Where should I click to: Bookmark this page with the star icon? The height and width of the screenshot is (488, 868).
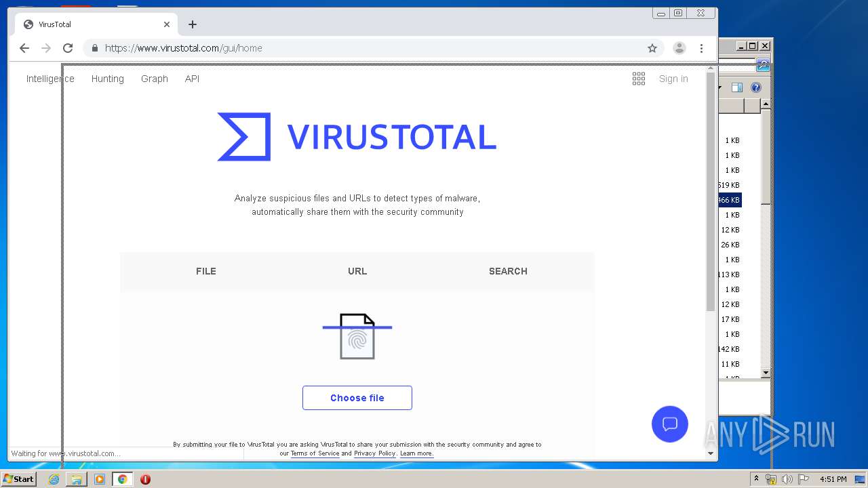(x=652, y=48)
